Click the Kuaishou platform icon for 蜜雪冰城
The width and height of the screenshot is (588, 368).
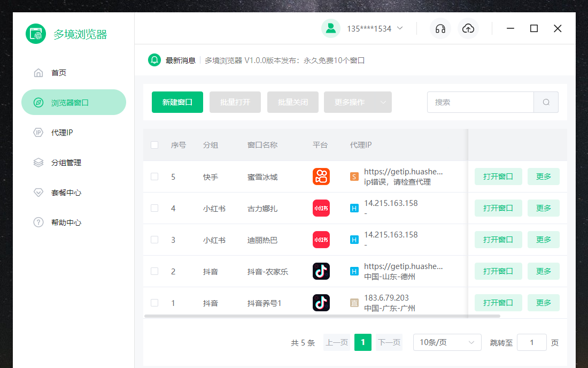(x=321, y=177)
